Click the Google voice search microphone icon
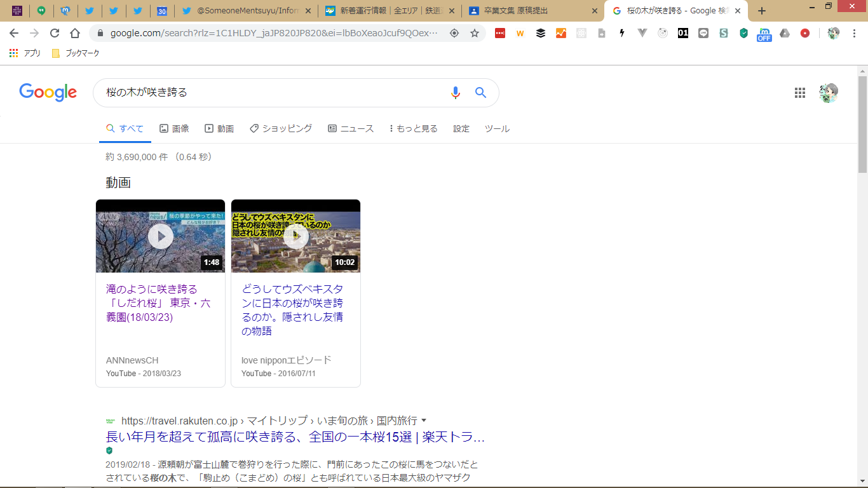 (x=455, y=93)
